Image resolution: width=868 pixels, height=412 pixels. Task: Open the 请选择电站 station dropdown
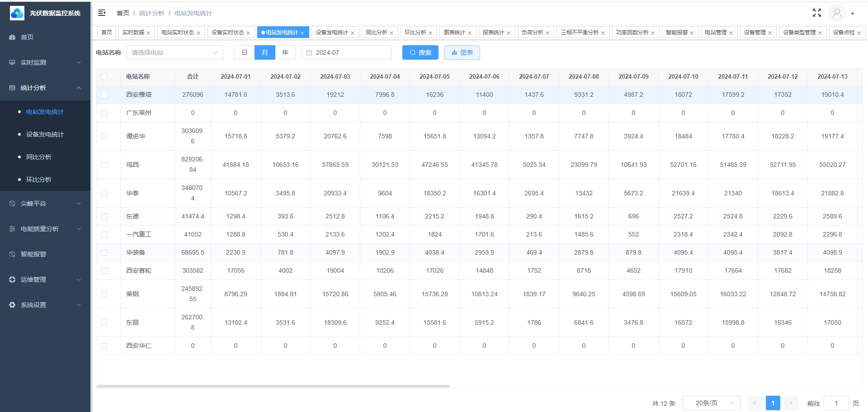click(175, 52)
